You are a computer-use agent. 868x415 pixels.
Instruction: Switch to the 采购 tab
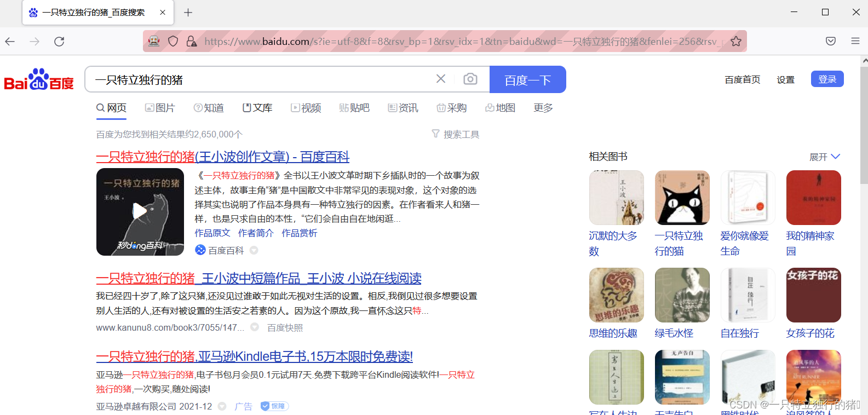(x=452, y=108)
